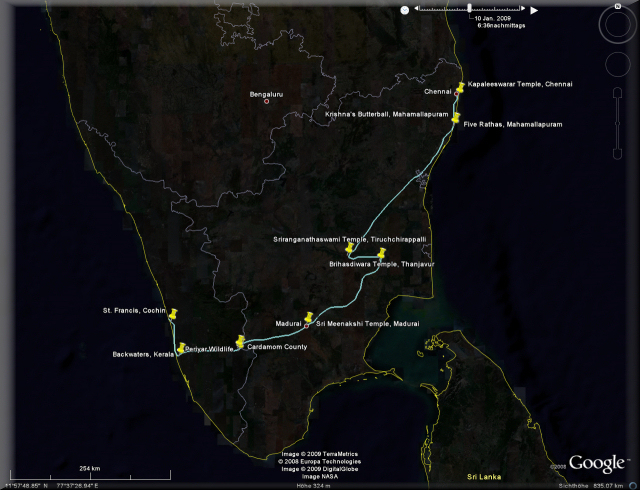Click the look-around compass ring
Image resolution: width=640 pixels, height=490 pixels.
pyautogui.click(x=617, y=24)
